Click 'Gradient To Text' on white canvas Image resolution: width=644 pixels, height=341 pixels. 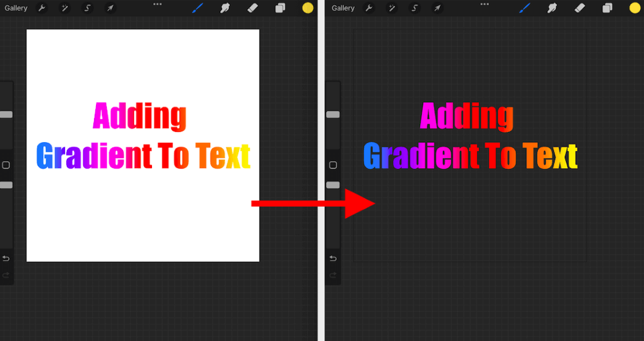coord(144,156)
